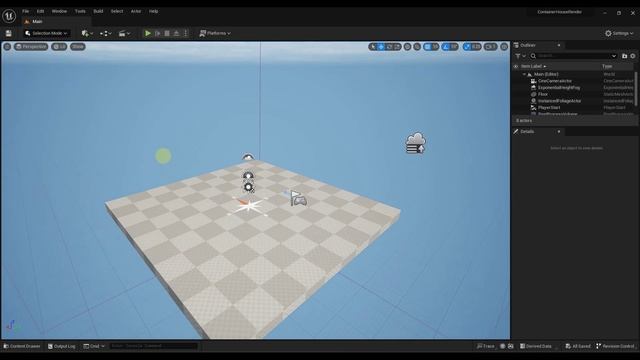The height and width of the screenshot is (360, 640).
Task: Click the viewport Show flags button
Action: 78,47
